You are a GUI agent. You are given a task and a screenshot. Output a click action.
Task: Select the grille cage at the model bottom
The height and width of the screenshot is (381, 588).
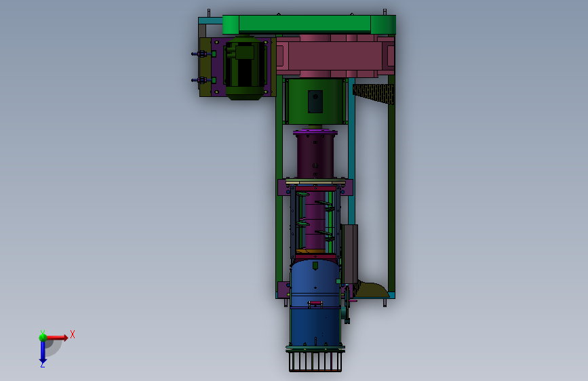click(315, 361)
